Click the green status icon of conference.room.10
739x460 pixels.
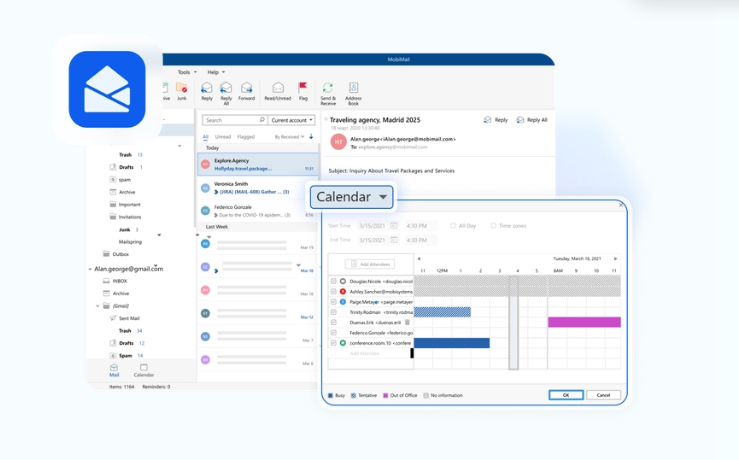[343, 343]
